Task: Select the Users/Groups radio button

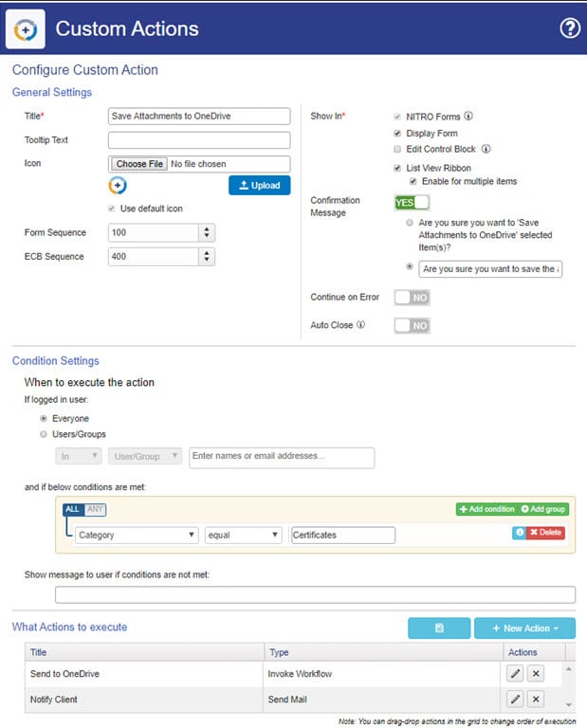Action: pos(44,434)
